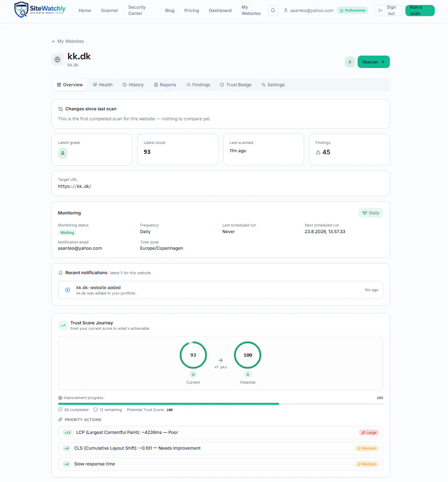
Task: Open the Trust Badge tab
Action: pos(236,85)
